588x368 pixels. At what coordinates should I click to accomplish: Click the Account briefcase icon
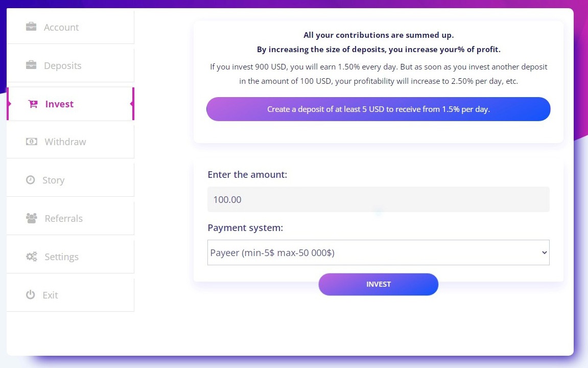pyautogui.click(x=31, y=27)
